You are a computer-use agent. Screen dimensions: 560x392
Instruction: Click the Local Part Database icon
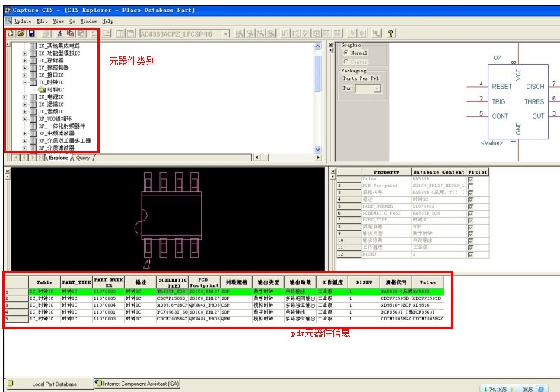click(11, 384)
